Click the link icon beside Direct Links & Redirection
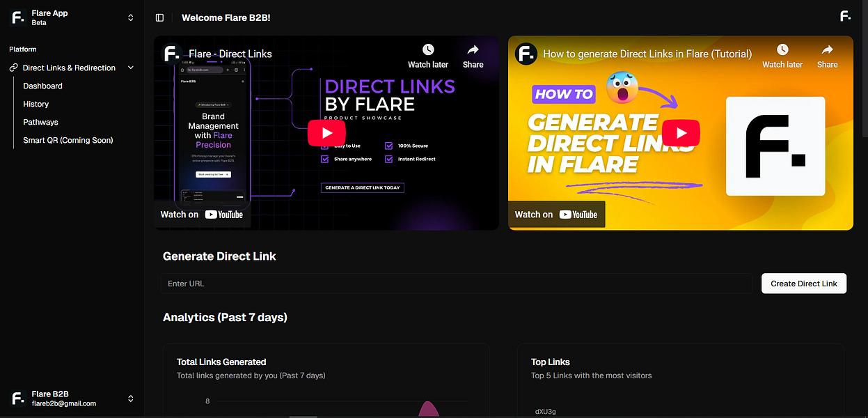This screenshot has width=868, height=418. [14, 68]
